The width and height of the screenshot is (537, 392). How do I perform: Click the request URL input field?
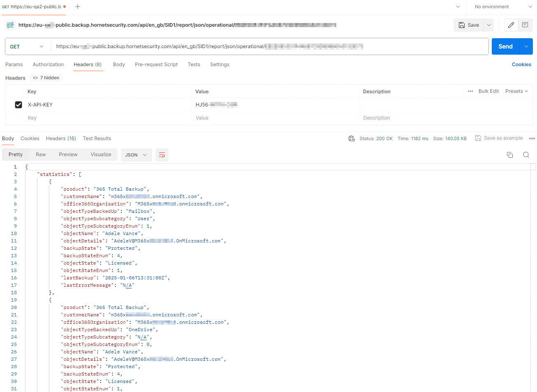(269, 46)
